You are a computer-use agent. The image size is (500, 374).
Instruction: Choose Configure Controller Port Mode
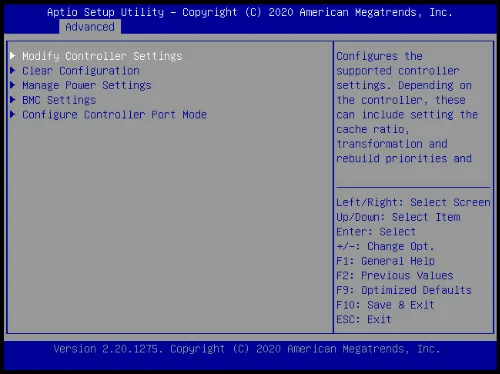pos(115,115)
